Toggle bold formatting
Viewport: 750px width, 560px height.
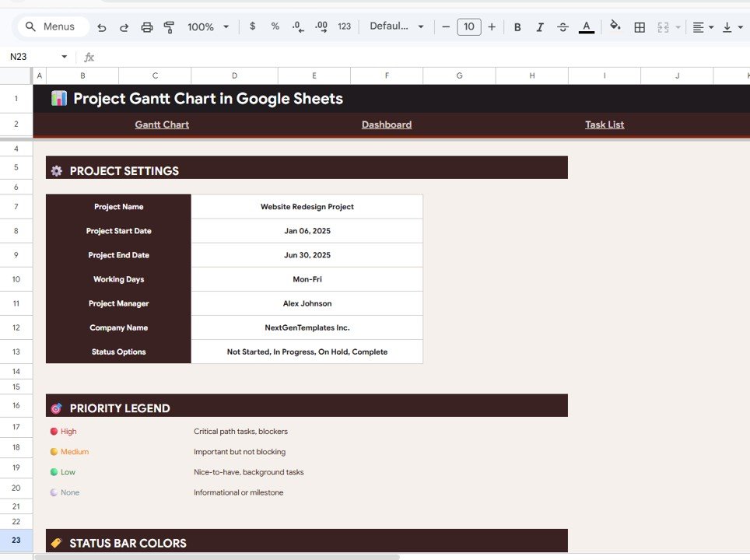517,26
